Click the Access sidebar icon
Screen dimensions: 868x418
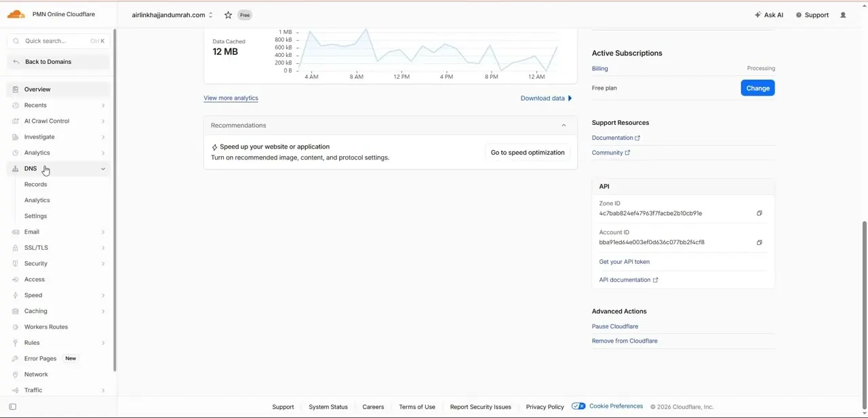[x=15, y=280]
